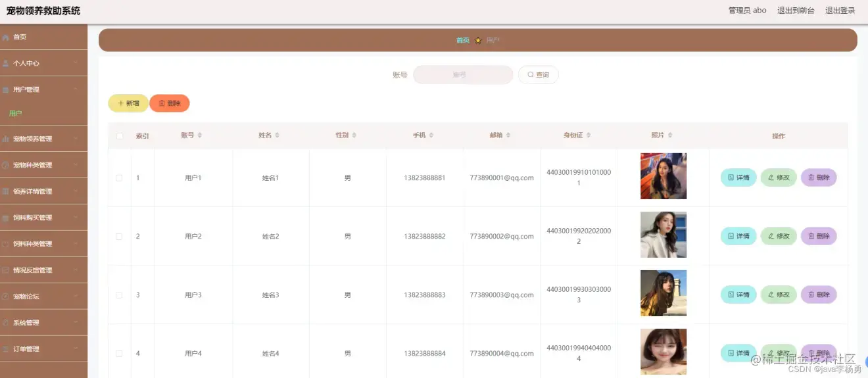
Task: Click email 773890001@qq.com
Action: coord(502,178)
